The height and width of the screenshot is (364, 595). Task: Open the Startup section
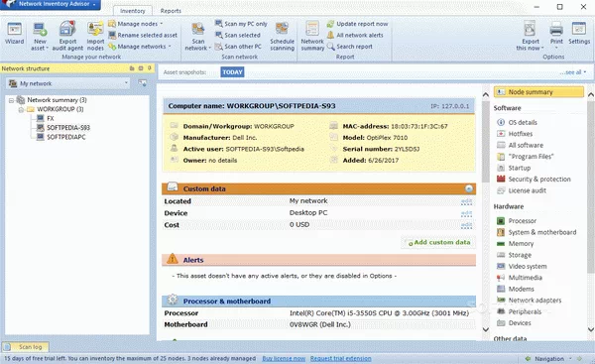point(514,168)
